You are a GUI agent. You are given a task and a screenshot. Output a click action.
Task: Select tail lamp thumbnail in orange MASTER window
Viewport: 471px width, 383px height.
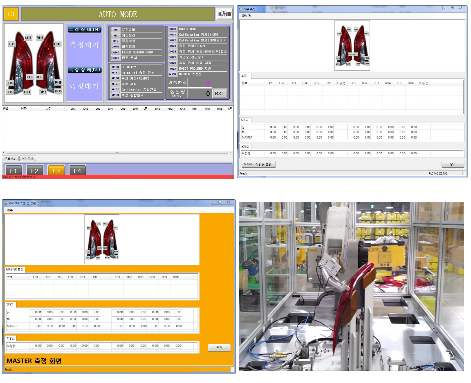102,240
